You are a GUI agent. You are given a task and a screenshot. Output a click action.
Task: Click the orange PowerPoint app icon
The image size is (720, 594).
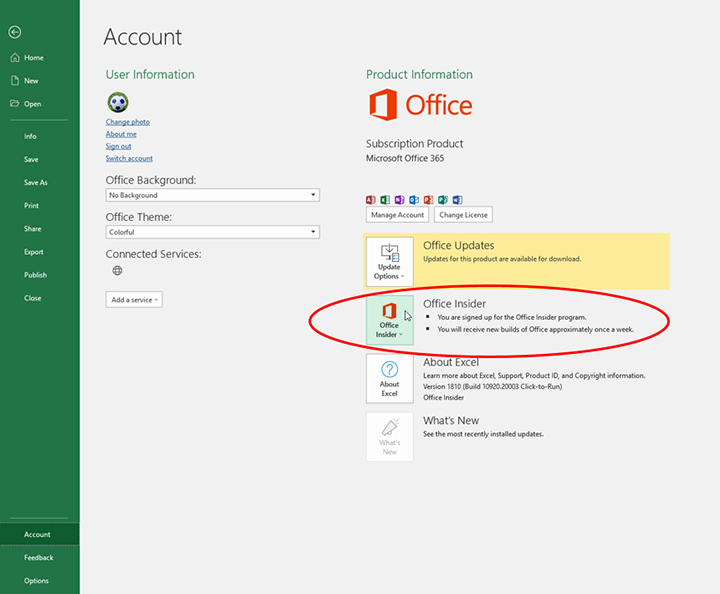pos(428,200)
